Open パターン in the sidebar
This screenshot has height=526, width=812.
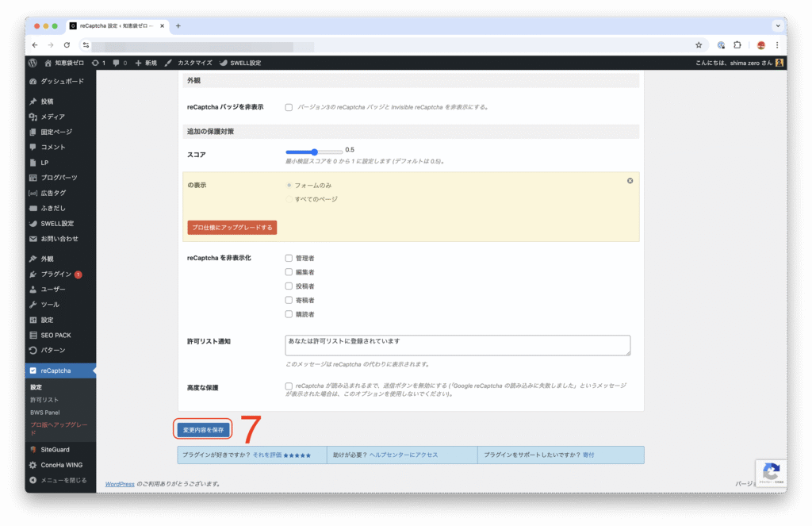[60, 351]
